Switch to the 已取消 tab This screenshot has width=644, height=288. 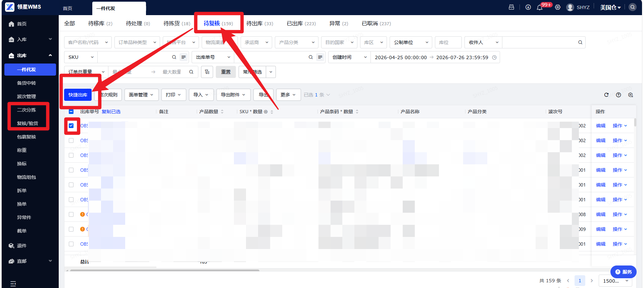(x=376, y=24)
